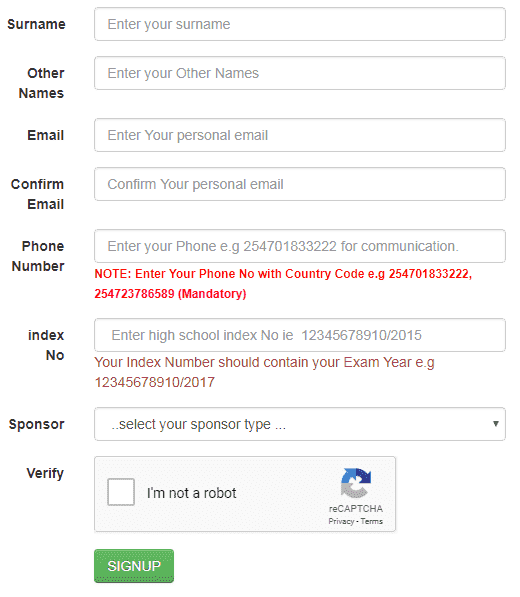Click the Sponsor label
Image resolution: width=520 pixels, height=597 pixels.
tap(37, 424)
